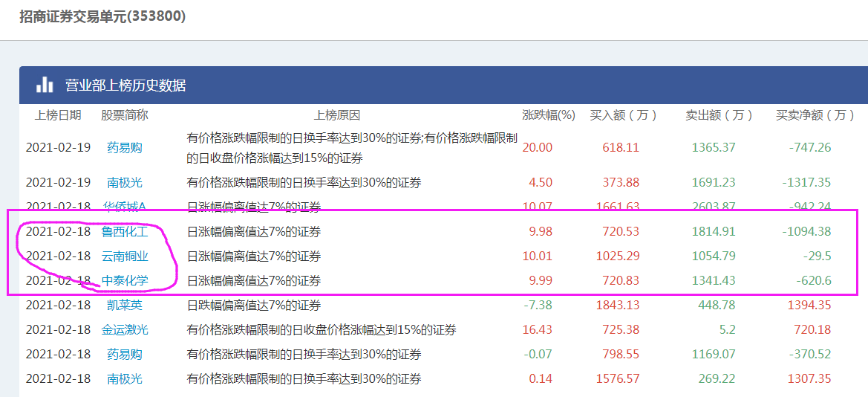This screenshot has height=397, width=868.
Task: Open the 鲁西化工 stock link
Action: click(x=125, y=231)
